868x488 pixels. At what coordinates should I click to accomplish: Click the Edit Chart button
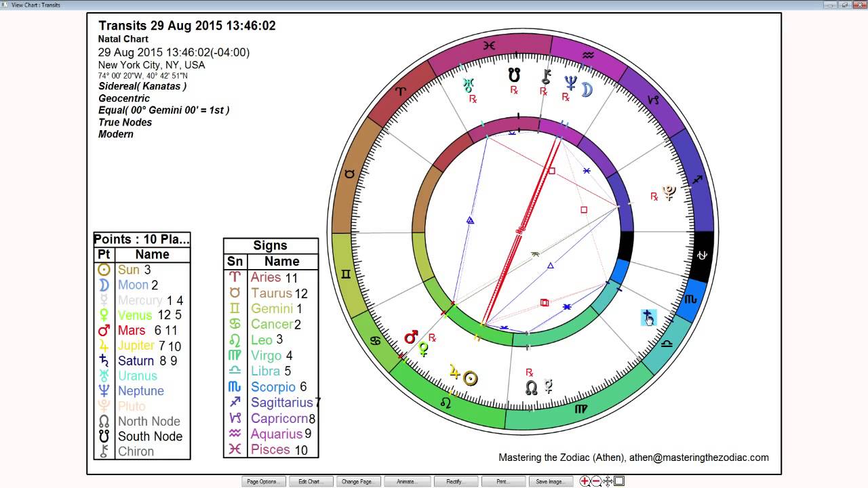(x=312, y=482)
